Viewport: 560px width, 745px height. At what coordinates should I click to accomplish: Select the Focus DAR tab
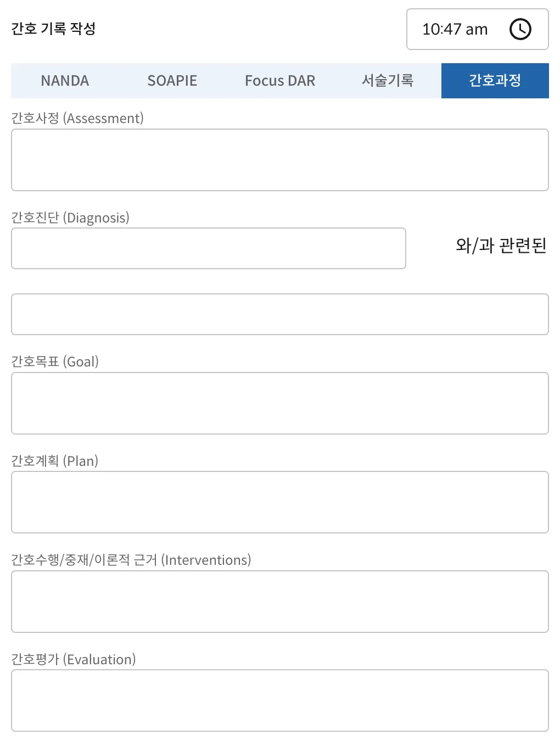280,81
